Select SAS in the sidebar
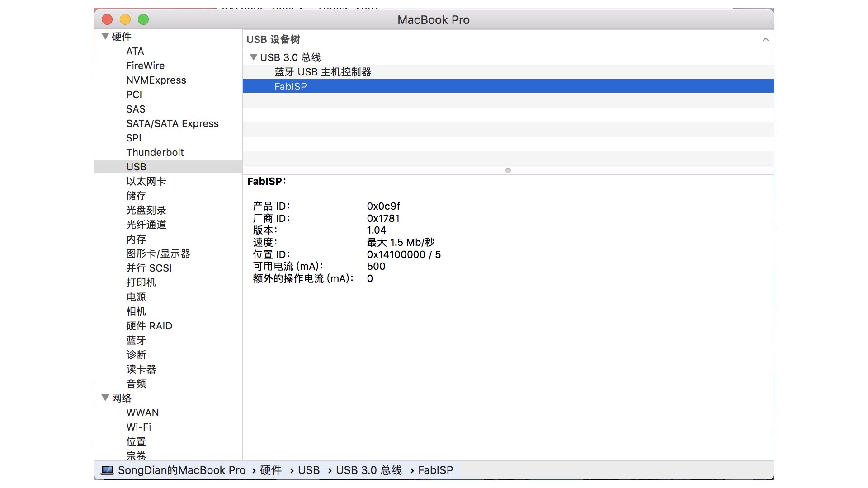 pyautogui.click(x=136, y=109)
